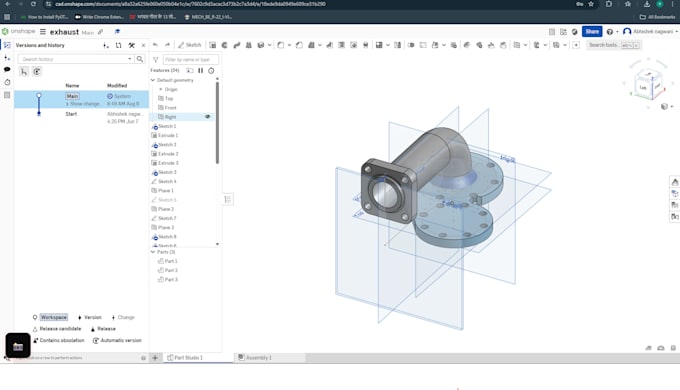
Task: Select the Sweep tool
Action: point(237,45)
